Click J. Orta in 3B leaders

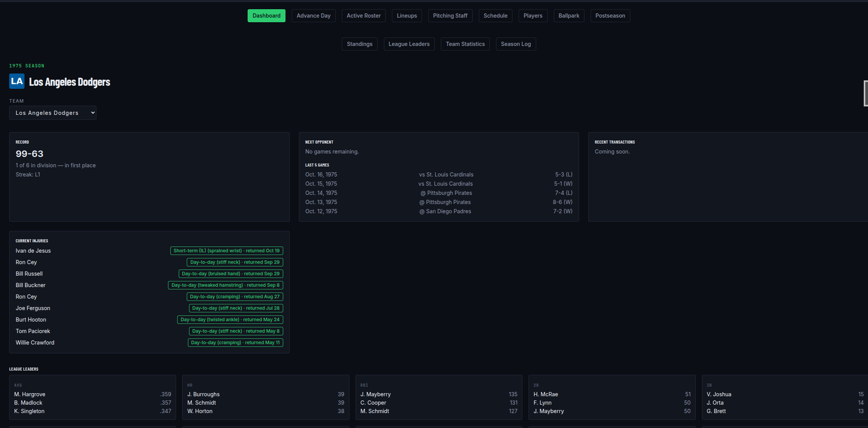coord(715,403)
